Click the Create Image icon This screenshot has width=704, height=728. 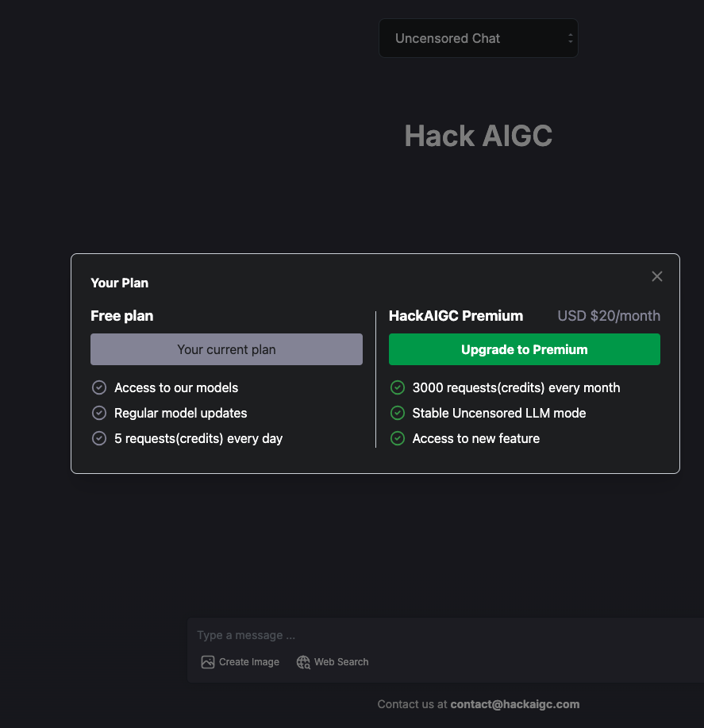(x=207, y=661)
